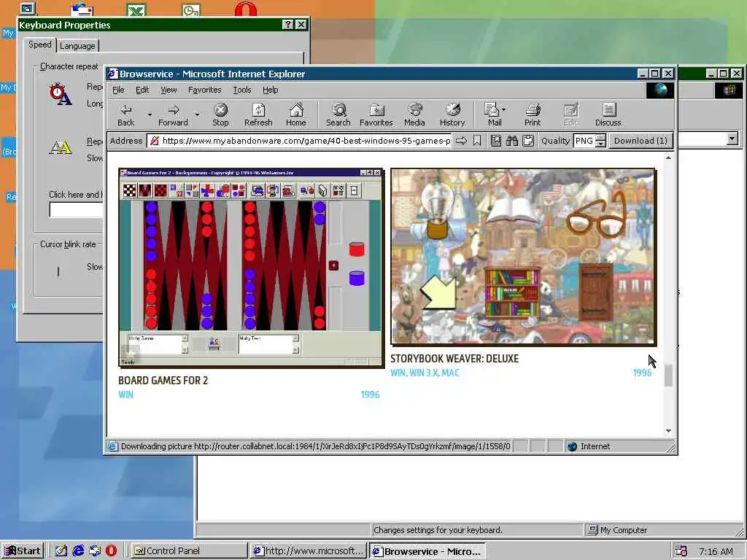
Task: Open the Board Games for 2 title link
Action: point(163,381)
